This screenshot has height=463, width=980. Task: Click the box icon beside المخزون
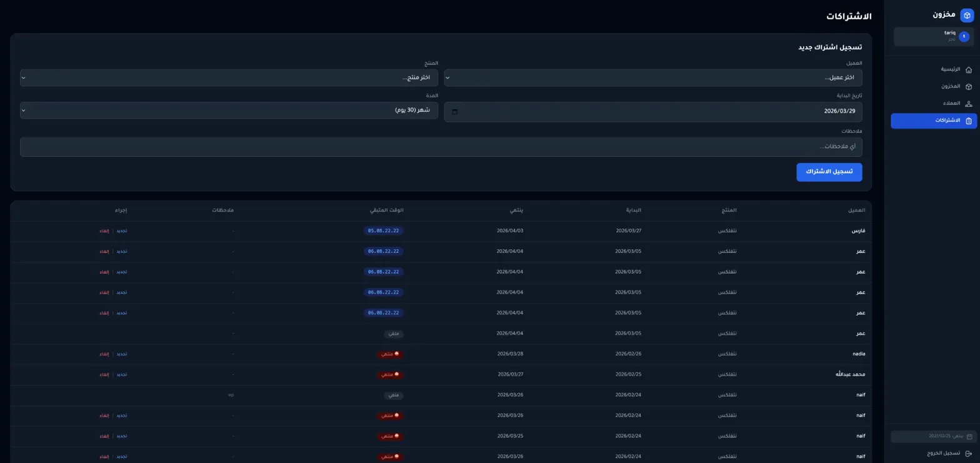(969, 87)
